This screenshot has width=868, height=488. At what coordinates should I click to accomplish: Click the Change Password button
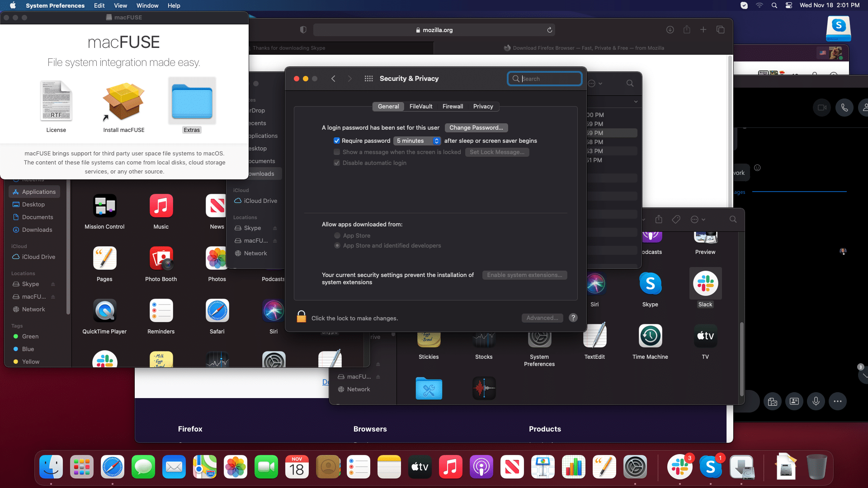476,127
